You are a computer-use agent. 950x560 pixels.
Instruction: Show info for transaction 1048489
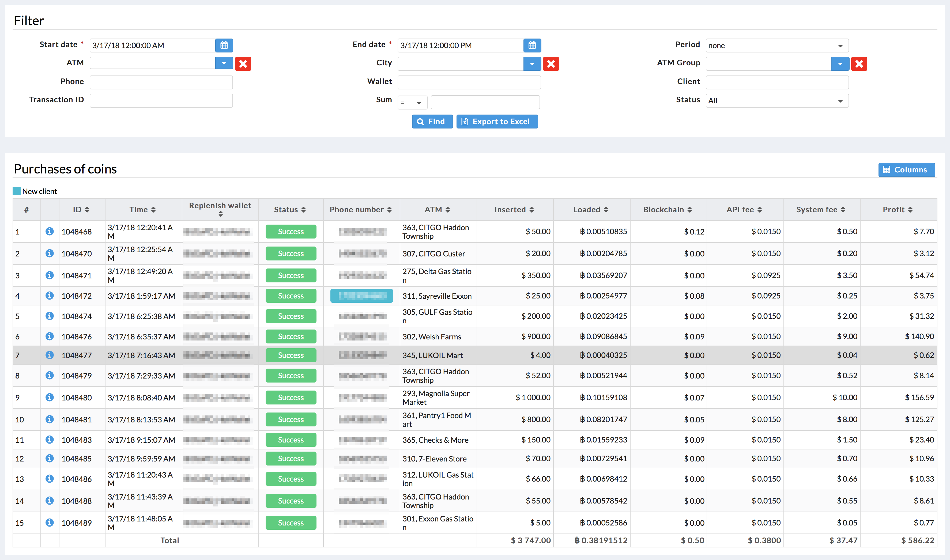[50, 523]
